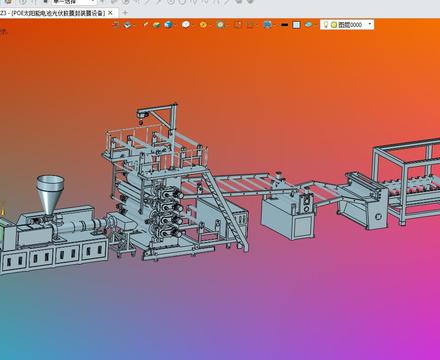Screen dimensions: 440x360
Task: Click the green layered box icon
Action: click(x=156, y=25)
